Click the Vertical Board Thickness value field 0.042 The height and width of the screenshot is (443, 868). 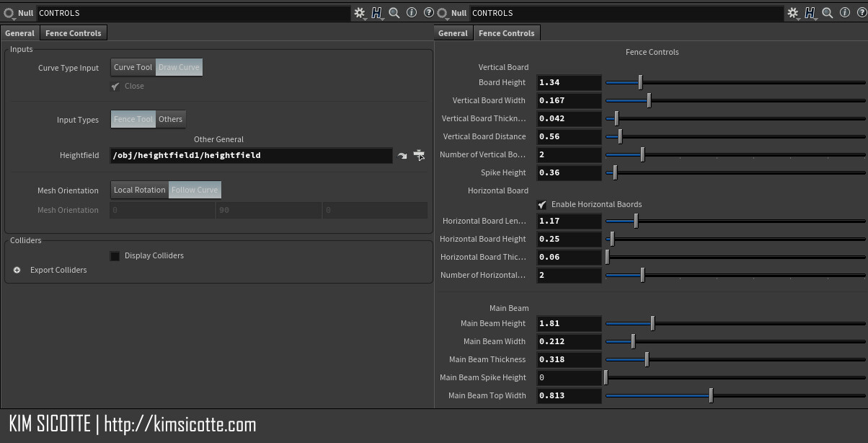[569, 119]
